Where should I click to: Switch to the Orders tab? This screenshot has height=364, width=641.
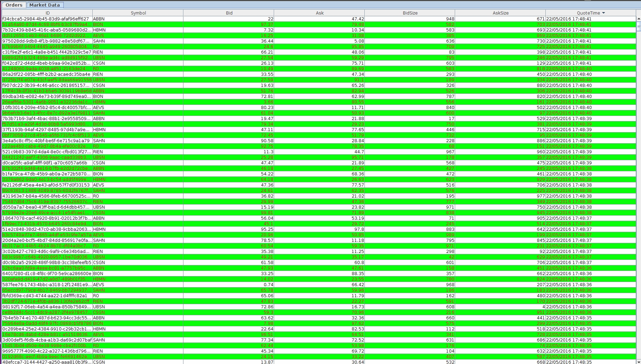(x=14, y=5)
